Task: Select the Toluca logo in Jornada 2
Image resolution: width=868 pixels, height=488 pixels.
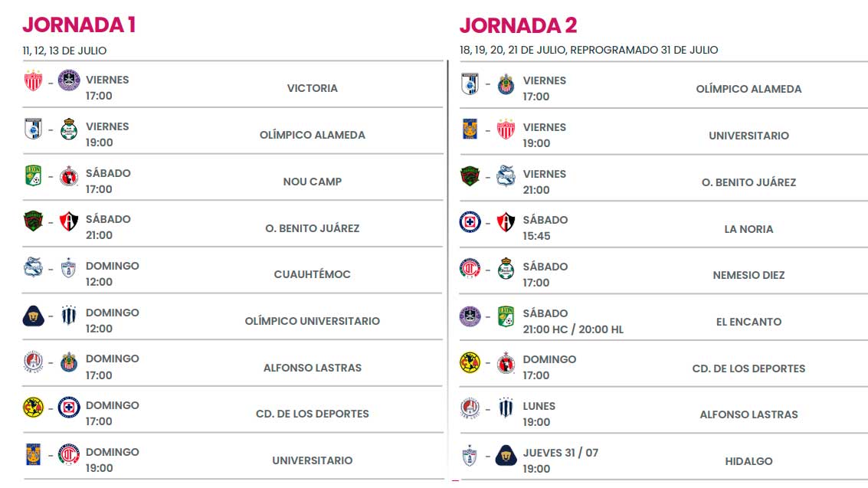Action: pos(469,269)
